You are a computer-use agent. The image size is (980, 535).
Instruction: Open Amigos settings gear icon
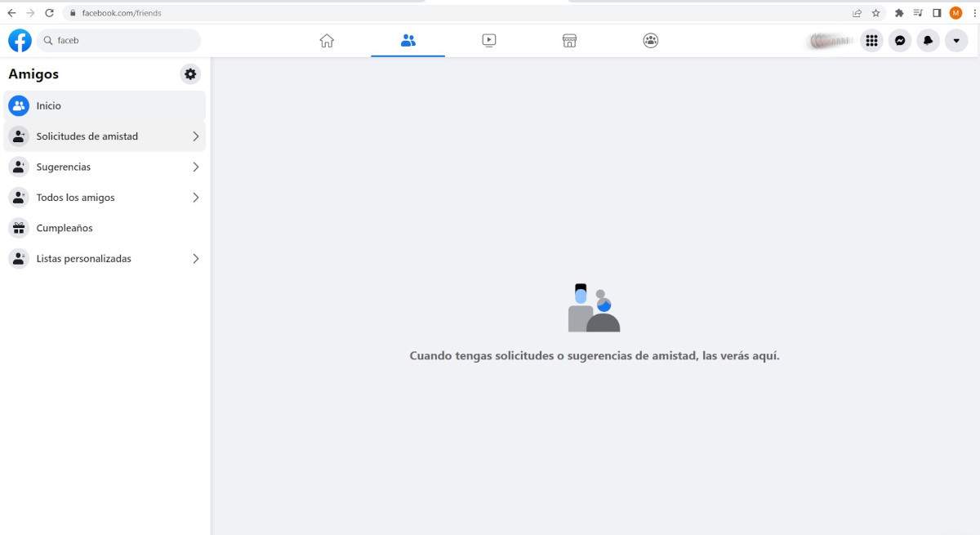coord(190,74)
